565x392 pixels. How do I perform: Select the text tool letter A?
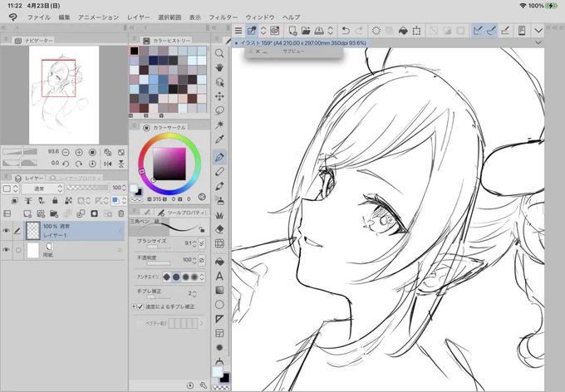click(x=219, y=276)
